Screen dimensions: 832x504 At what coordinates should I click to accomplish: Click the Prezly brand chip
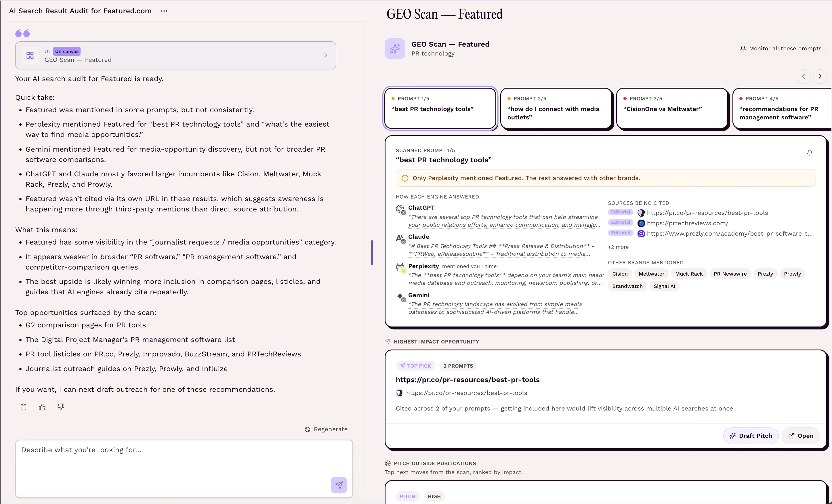tap(765, 274)
